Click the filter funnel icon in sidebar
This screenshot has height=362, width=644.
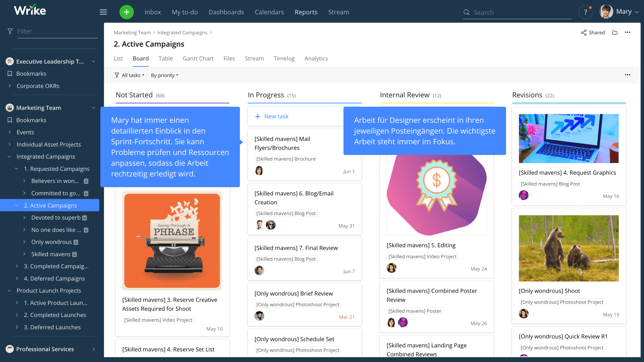click(x=10, y=31)
